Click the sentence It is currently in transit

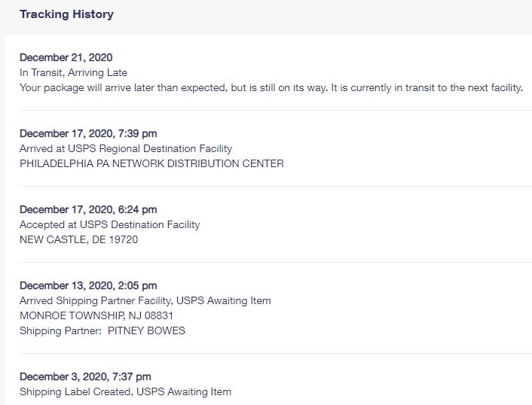(427, 88)
